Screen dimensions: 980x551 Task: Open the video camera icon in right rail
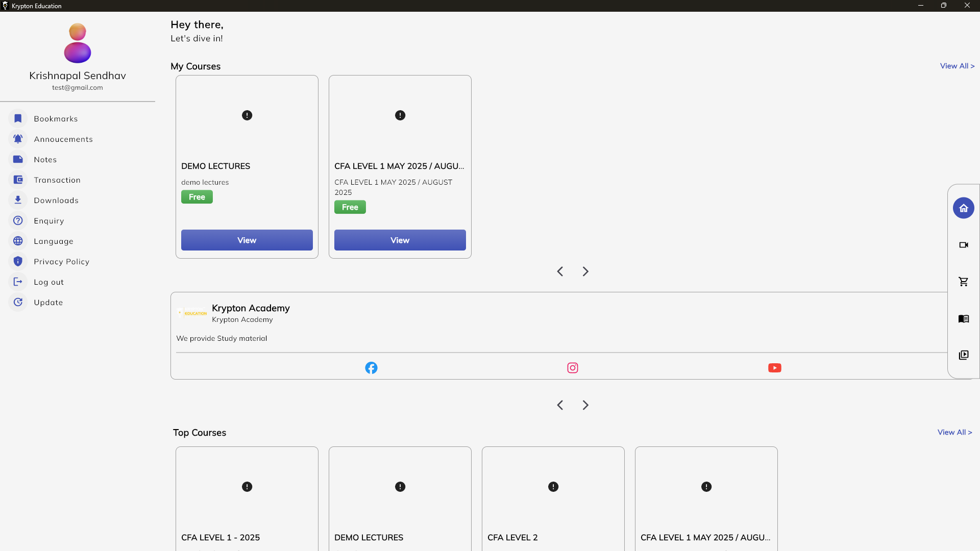[x=963, y=245]
